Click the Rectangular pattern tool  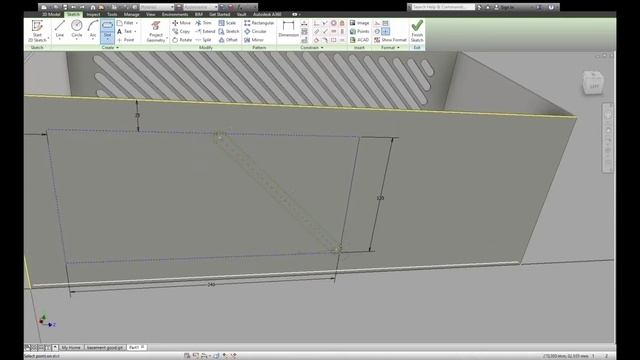pyautogui.click(x=259, y=23)
